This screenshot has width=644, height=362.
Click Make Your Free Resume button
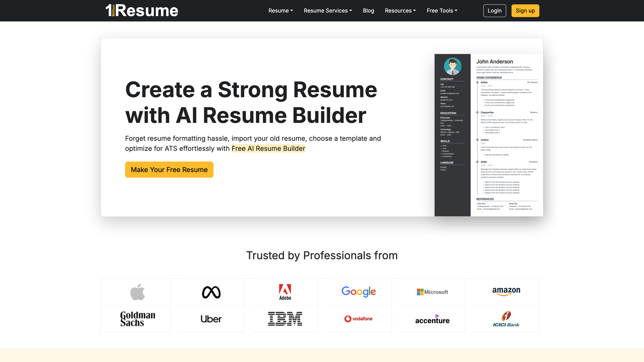tap(169, 169)
